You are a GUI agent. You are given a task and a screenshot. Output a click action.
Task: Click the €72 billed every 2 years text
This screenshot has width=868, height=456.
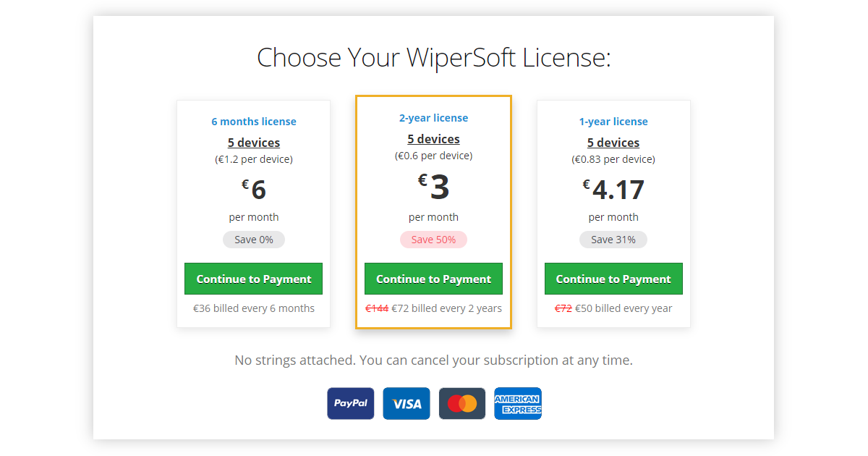[x=446, y=308]
